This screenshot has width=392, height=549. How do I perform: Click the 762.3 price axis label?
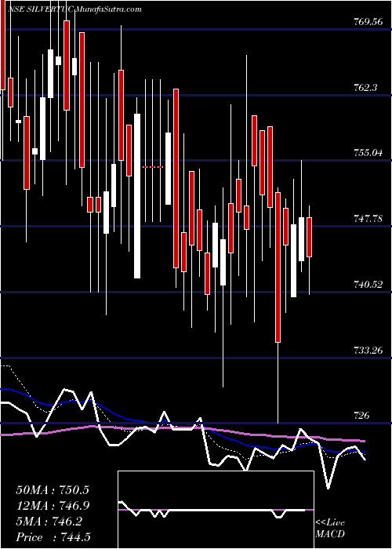pyautogui.click(x=366, y=87)
